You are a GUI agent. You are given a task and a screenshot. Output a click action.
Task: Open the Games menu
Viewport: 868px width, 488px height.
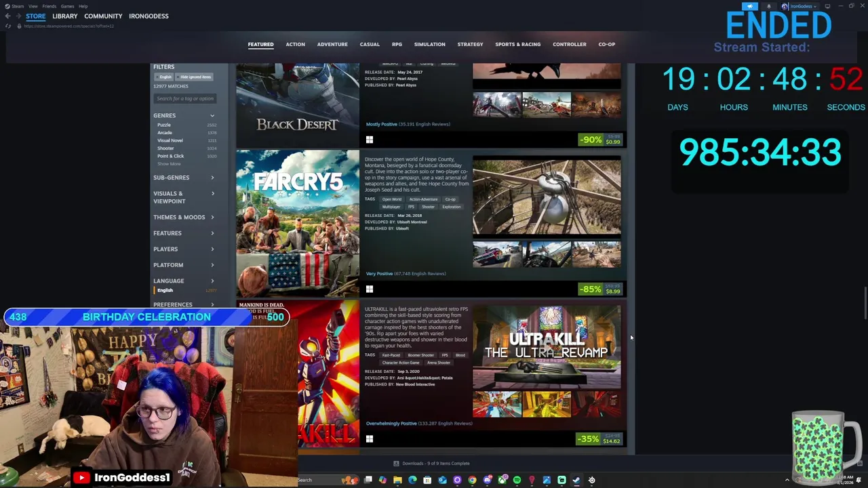click(x=67, y=6)
